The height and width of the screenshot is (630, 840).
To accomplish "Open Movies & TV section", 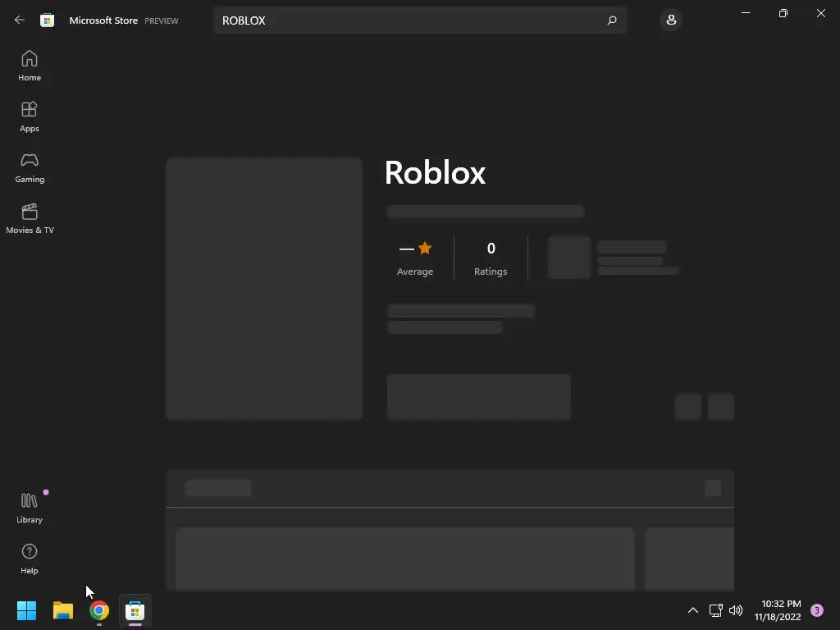I will 30,218.
